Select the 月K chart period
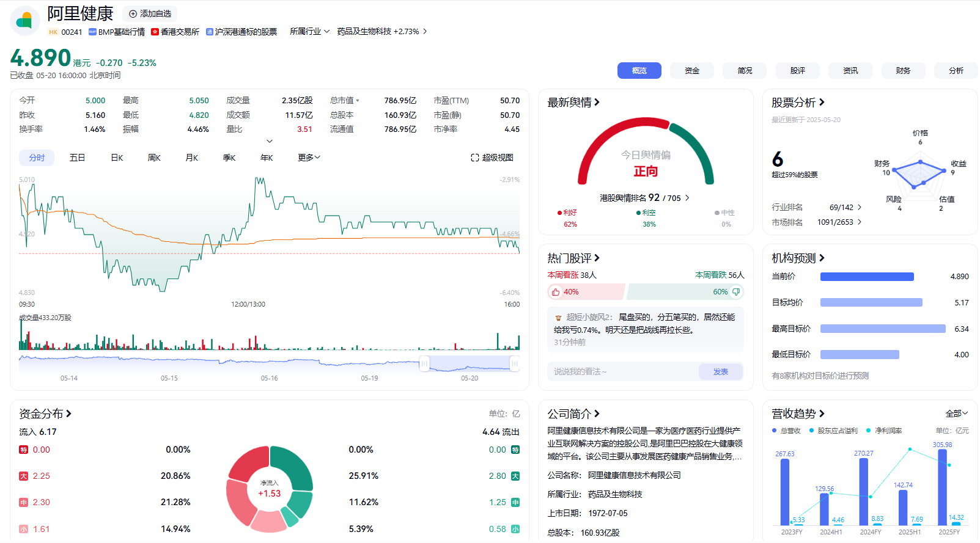Viewport: 980px width, 543px height. pyautogui.click(x=192, y=158)
